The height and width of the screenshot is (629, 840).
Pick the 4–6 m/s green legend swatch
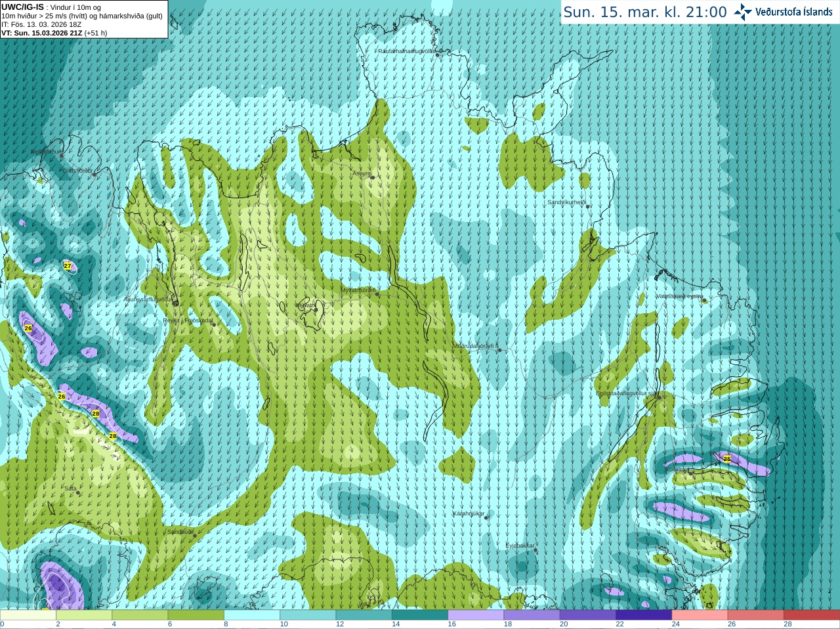140,615
